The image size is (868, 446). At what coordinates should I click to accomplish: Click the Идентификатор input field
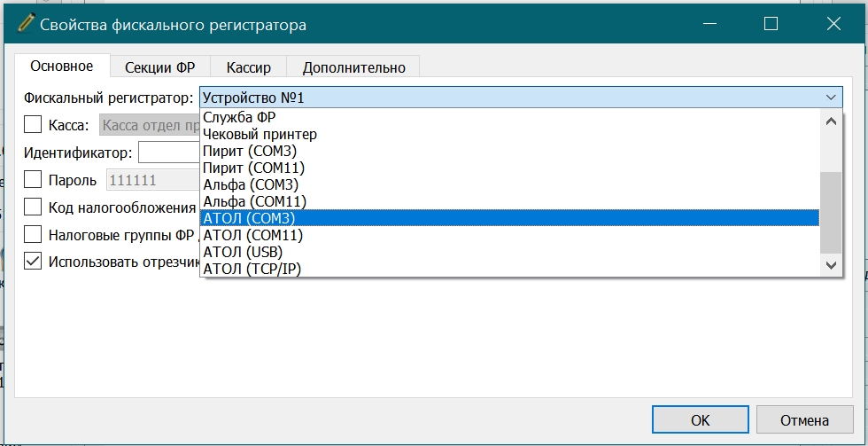coord(169,153)
